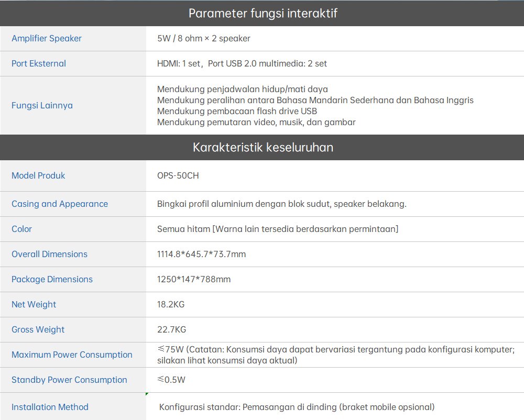Click the "Installation Method" row label
Image resolution: width=524 pixels, height=420 pixels.
pos(50,407)
